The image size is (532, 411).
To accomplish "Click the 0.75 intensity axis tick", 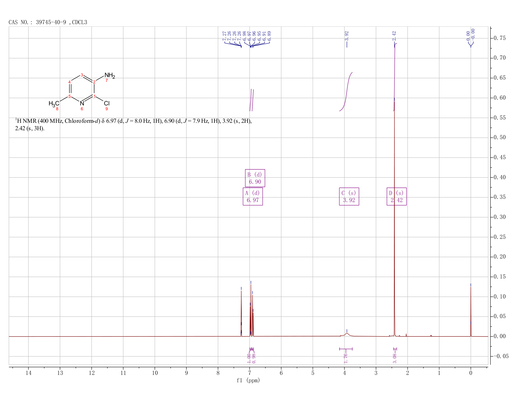I will tap(500, 38).
